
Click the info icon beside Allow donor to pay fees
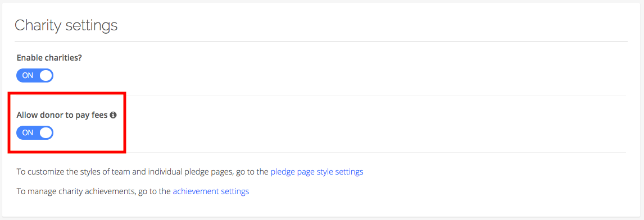(x=114, y=116)
